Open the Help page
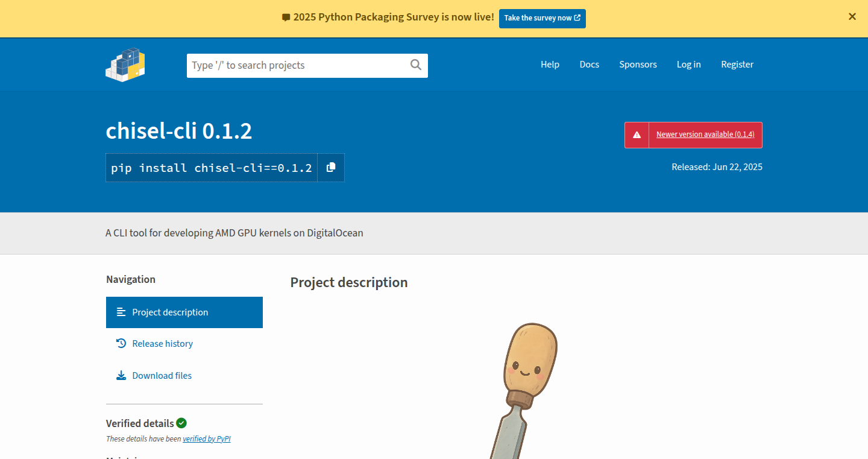Screen dimensions: 868x459 [550, 65]
